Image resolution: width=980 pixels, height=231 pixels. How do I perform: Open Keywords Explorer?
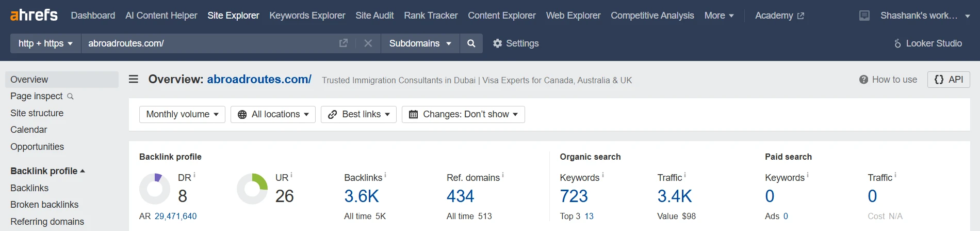[307, 16]
